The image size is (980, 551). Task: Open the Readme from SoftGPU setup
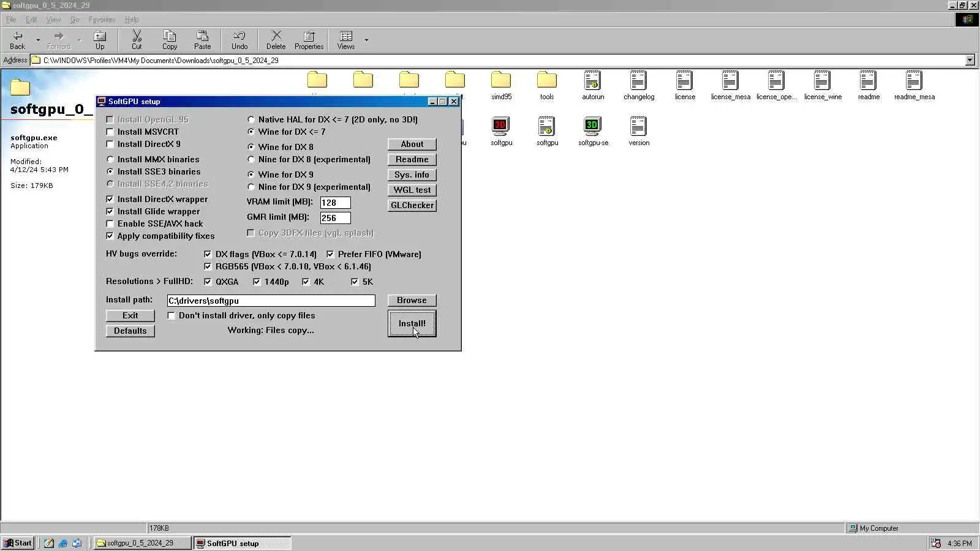412,160
